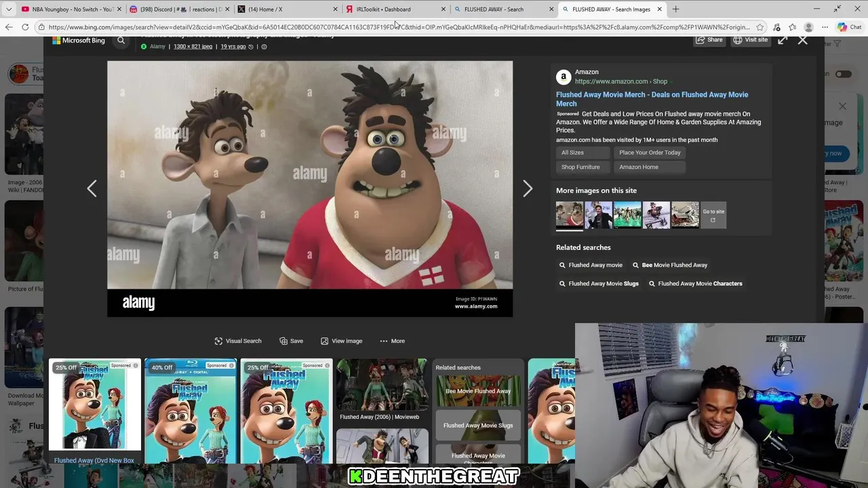Expand the image viewer to fullscreen
Screen dimensions: 868x488
click(x=783, y=40)
